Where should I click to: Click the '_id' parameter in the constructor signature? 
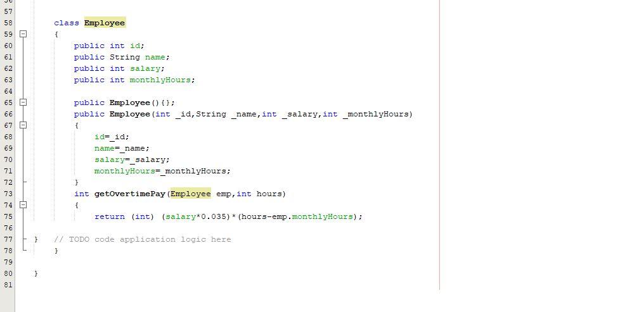click(183, 114)
